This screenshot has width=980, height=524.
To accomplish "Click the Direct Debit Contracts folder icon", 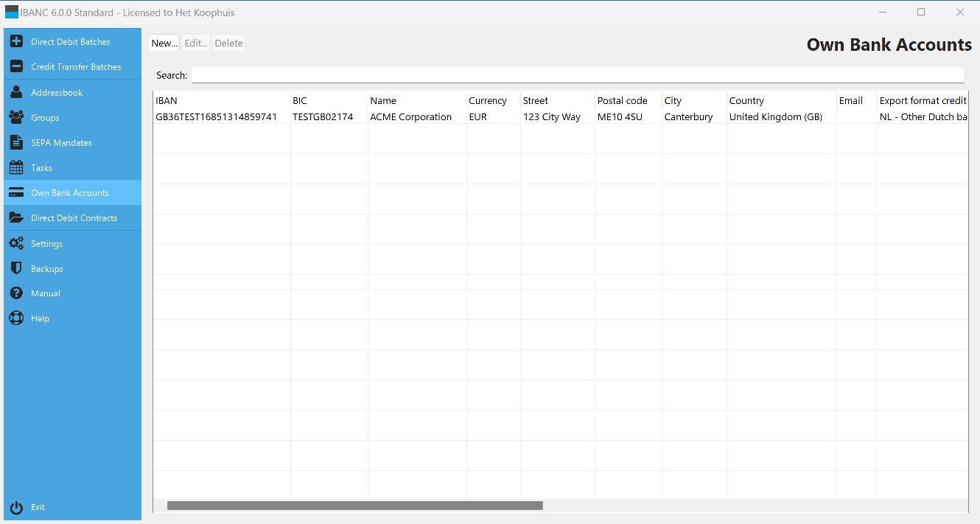I will pyautogui.click(x=16, y=218).
